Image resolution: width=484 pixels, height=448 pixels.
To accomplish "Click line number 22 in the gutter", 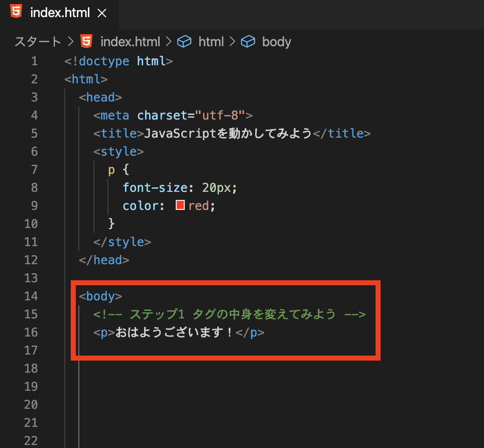I will (x=31, y=440).
